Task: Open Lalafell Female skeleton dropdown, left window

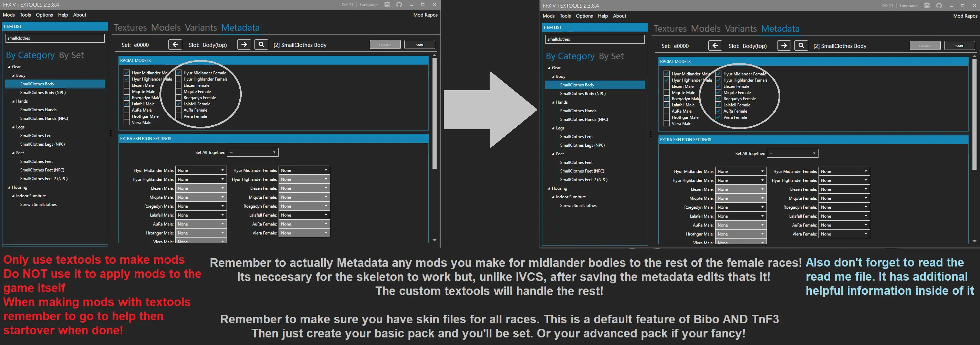Action: [x=304, y=215]
